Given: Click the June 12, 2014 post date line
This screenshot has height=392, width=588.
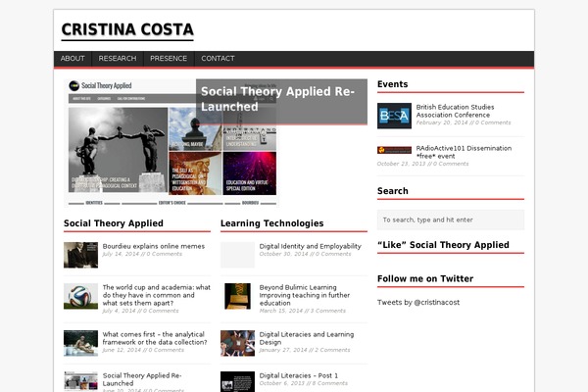Looking at the screenshot, I should tap(143, 350).
